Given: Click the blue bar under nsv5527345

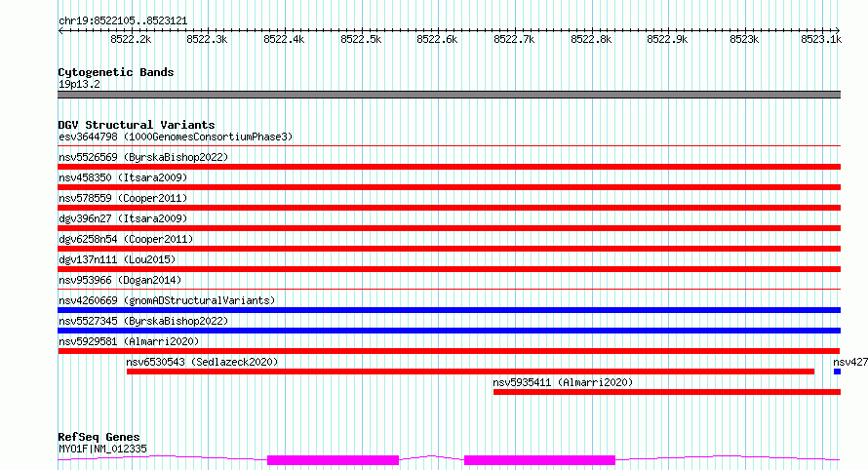Looking at the screenshot, I should coord(449,331).
